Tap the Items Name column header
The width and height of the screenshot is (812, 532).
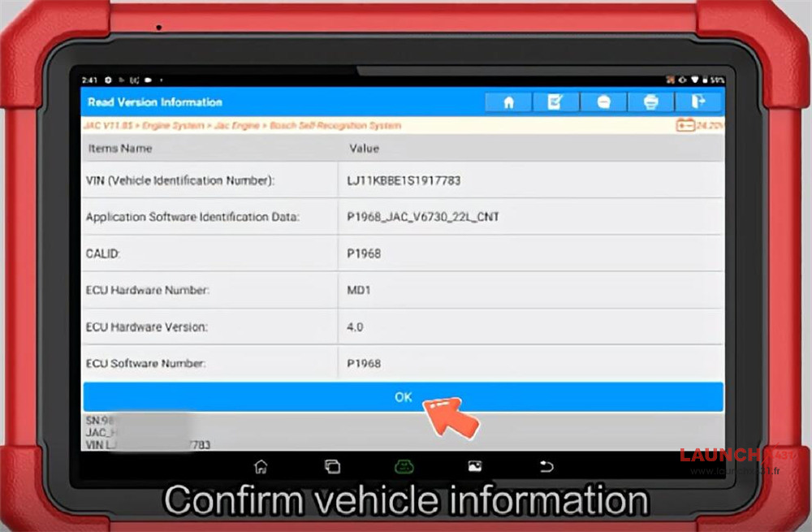(x=119, y=149)
